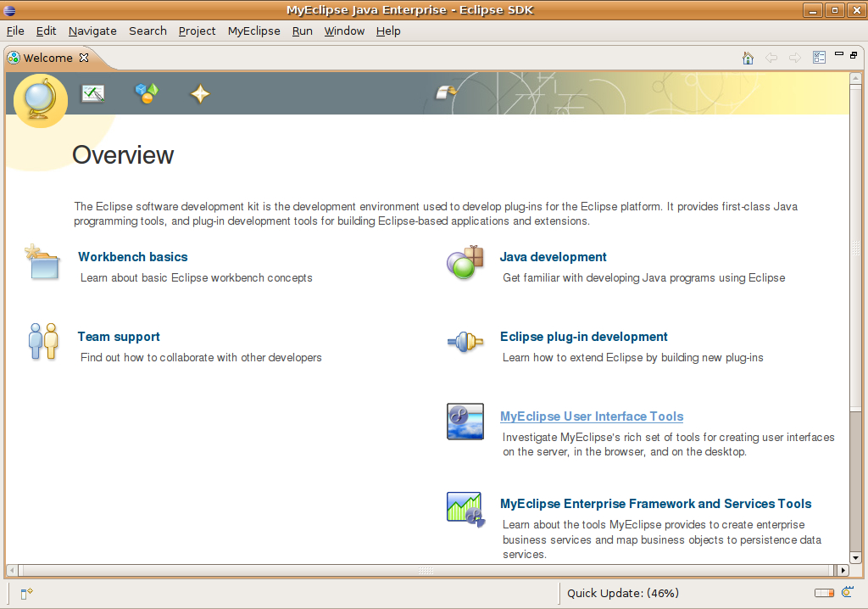This screenshot has height=609, width=868.
Task: Open MyEclipse Enterprise Framework and Services Tools link
Action: click(x=655, y=504)
